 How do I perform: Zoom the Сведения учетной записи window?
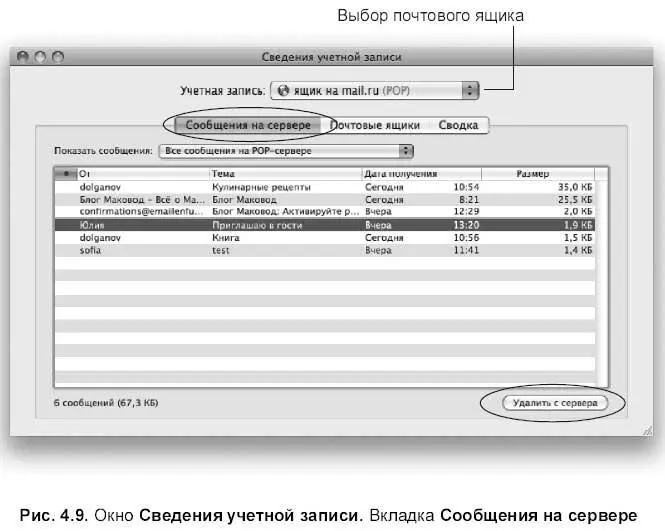(58, 56)
